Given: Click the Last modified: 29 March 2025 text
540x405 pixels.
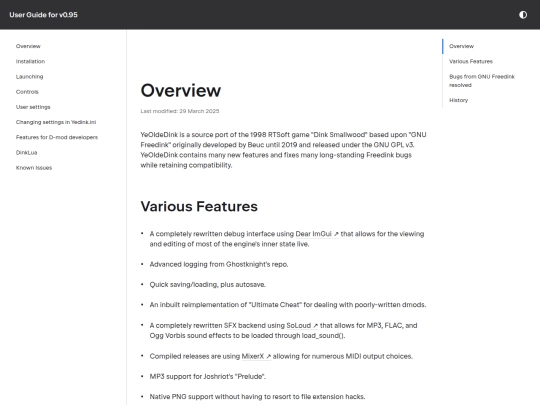Looking at the screenshot, I should 180,111.
